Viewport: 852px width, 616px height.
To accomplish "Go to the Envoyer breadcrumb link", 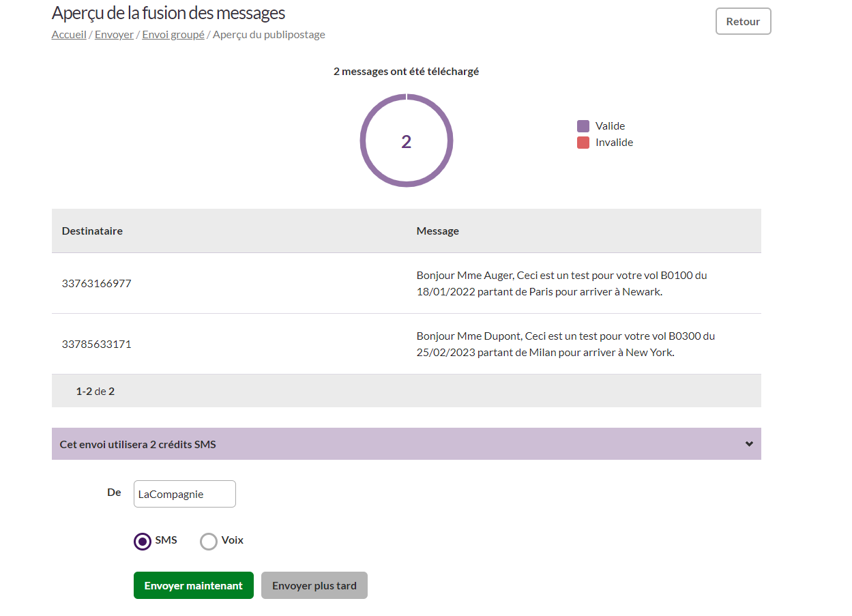I will pyautogui.click(x=114, y=35).
